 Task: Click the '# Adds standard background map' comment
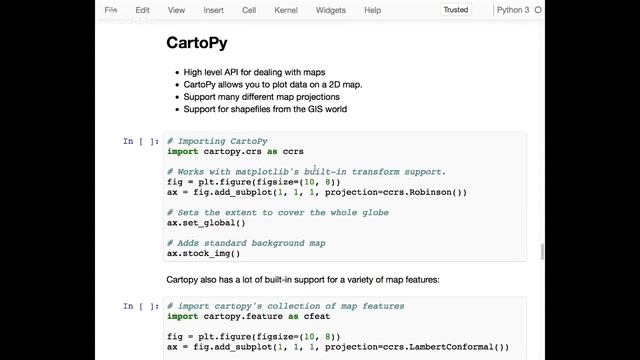coord(246,243)
